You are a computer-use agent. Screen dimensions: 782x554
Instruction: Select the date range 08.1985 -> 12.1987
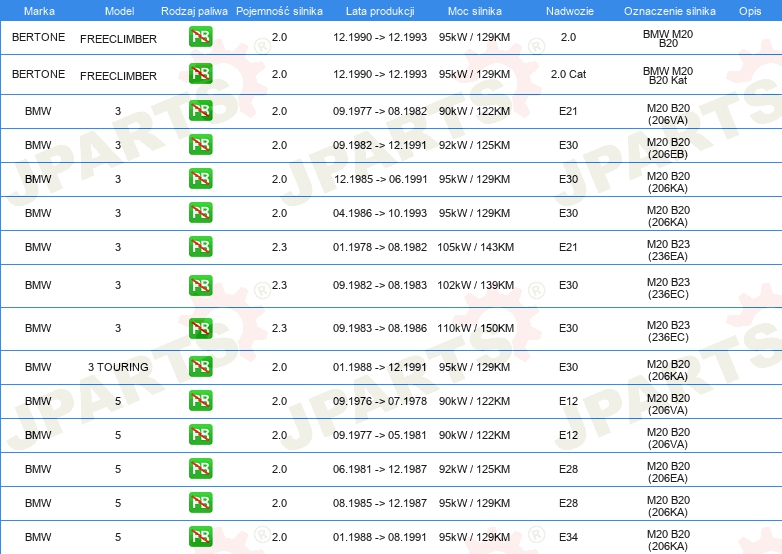[380, 503]
